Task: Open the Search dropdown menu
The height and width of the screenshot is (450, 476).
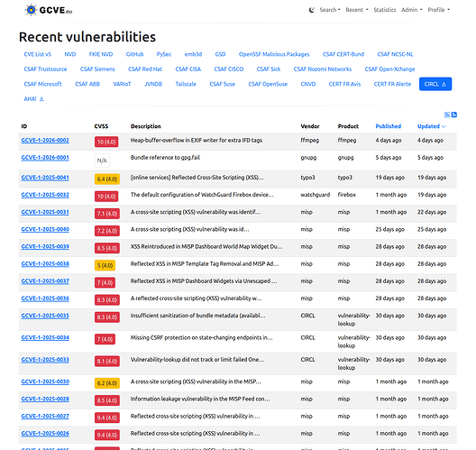Action: (x=330, y=10)
